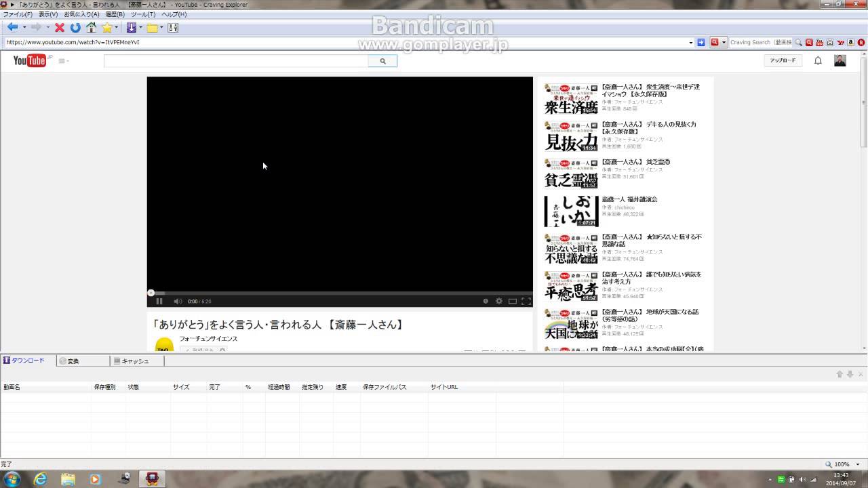
Task: Click the Amazon search icon
Action: click(851, 42)
